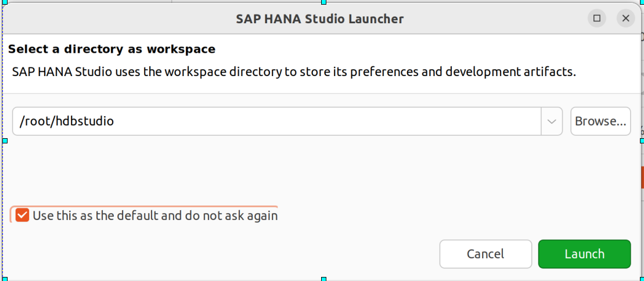
Task: Click the cyan handle at bottom edge center
Action: [x=323, y=279]
